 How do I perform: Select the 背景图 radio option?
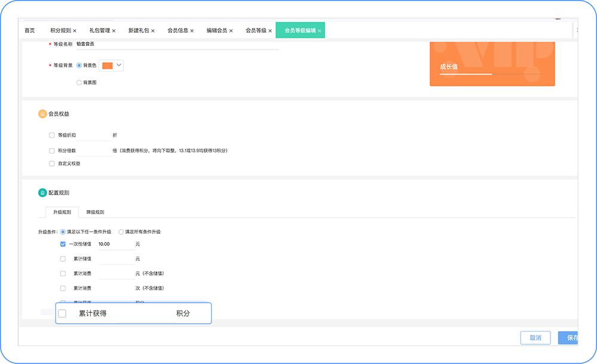point(79,82)
